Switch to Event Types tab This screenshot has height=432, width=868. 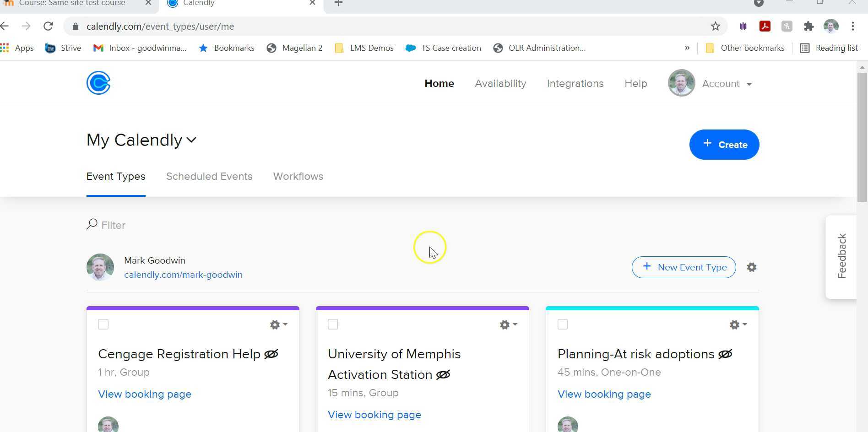pyautogui.click(x=116, y=177)
